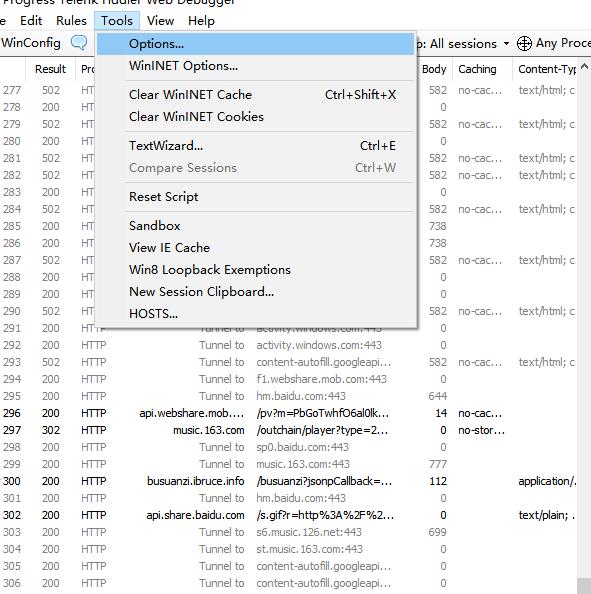Click /busuanzi?jsonpCallback URL cell
Image resolution: width=591 pixels, height=594 pixels.
click(x=324, y=481)
